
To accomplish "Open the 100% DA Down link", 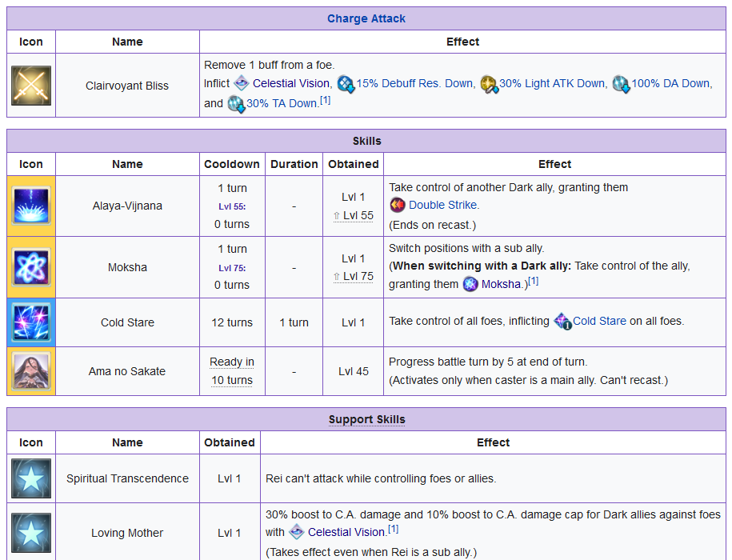I will point(670,83).
